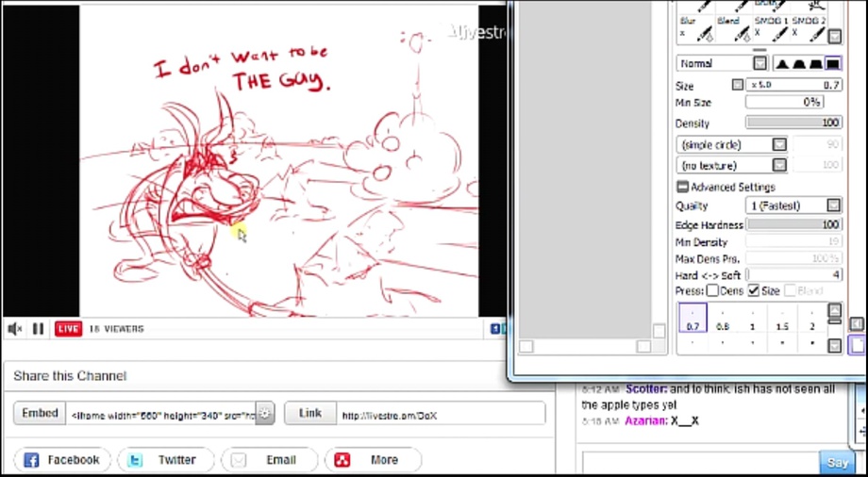Choose the SMOG 1 brush
Image resolution: width=868 pixels, height=477 pixels.
(771, 28)
